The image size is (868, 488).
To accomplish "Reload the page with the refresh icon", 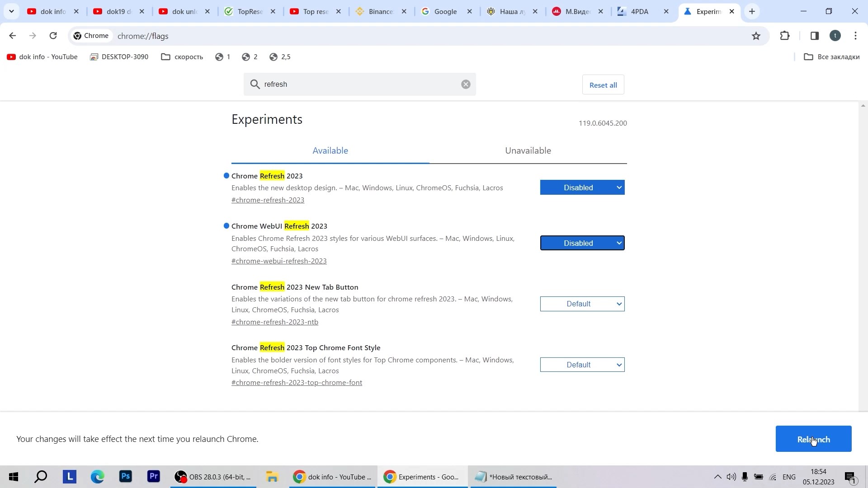I will pos(53,36).
